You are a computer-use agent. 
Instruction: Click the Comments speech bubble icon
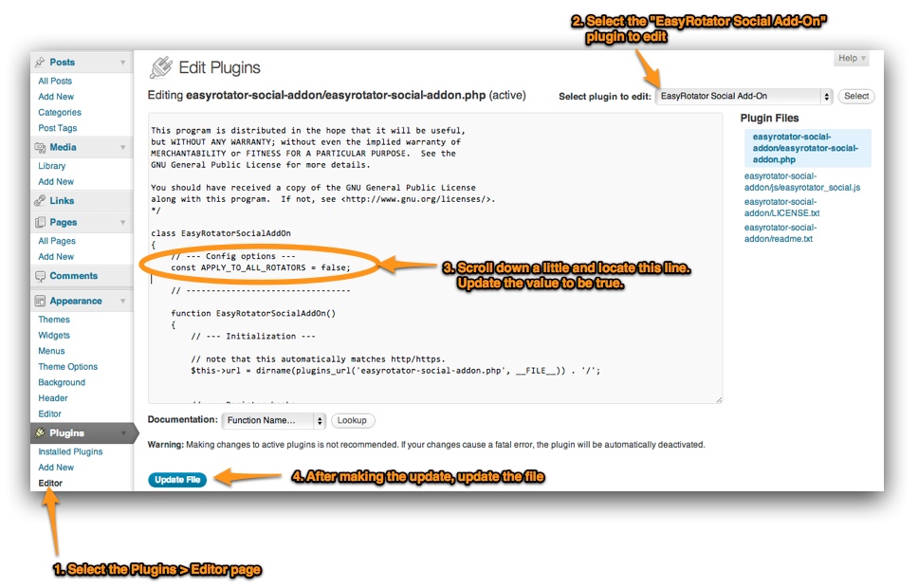39,275
